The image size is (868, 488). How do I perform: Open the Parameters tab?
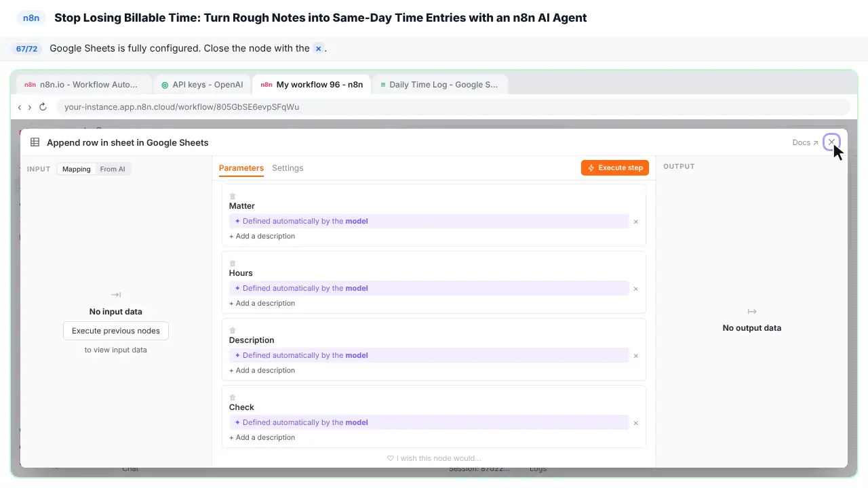coord(241,168)
